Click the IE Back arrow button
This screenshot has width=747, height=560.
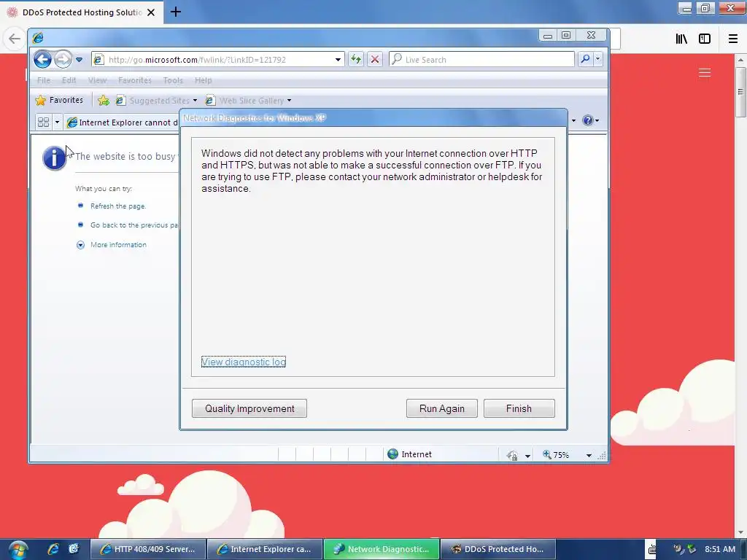coord(42,60)
